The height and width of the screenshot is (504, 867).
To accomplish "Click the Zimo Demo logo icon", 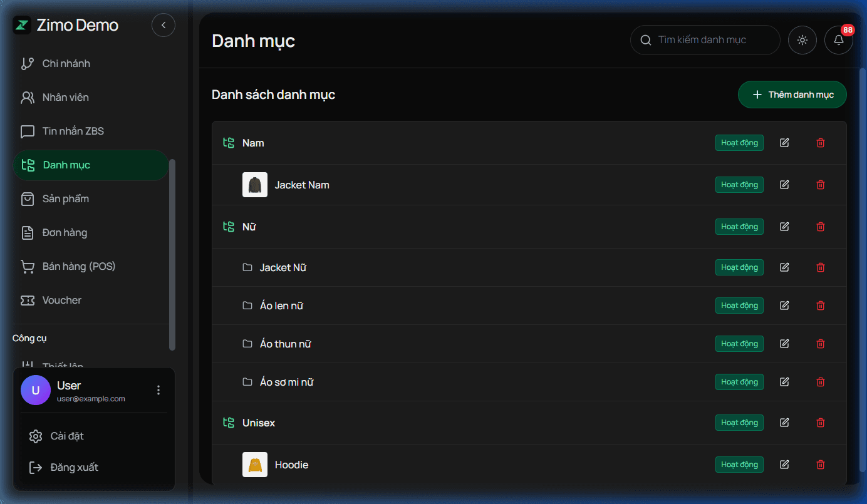I will 23,25.
